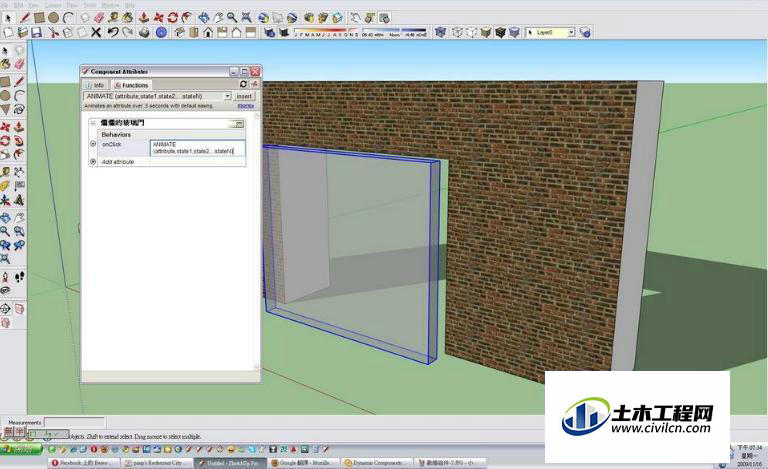
Task: Open the Component Attributes toolbar icon
Action: click(x=384, y=18)
